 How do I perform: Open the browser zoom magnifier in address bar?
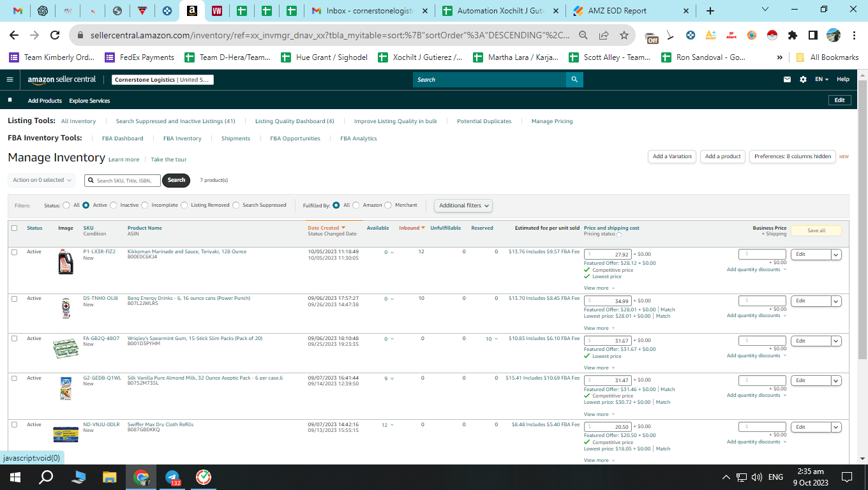583,36
